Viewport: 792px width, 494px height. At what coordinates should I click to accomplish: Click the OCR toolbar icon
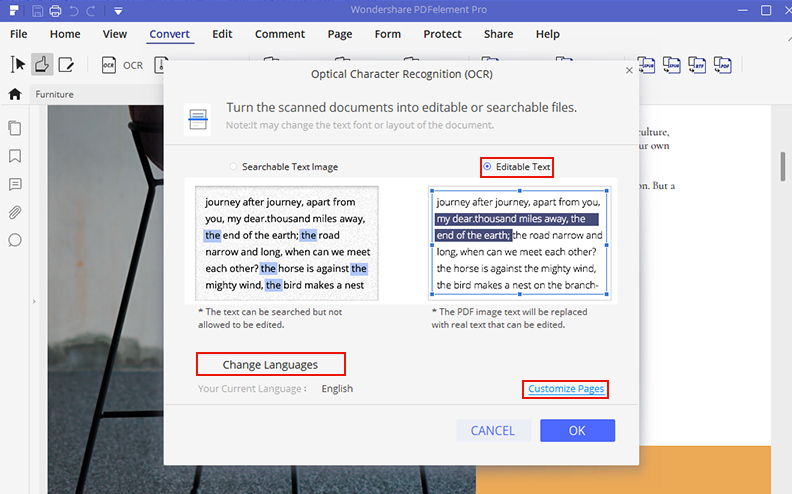109,65
